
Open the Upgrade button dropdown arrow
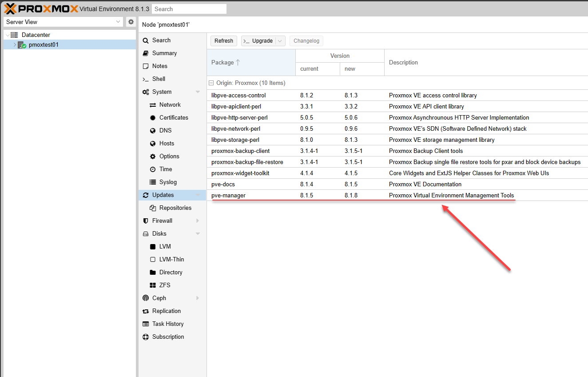(x=280, y=41)
